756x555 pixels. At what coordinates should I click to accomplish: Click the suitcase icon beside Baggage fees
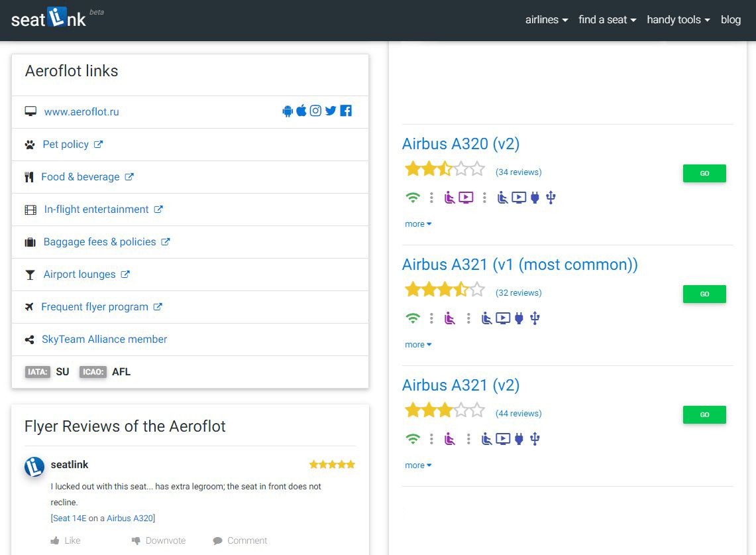click(30, 242)
